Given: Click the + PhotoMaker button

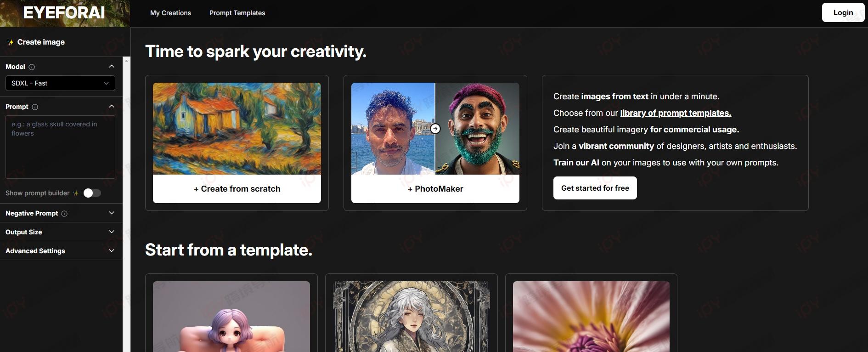Looking at the screenshot, I should click(x=435, y=189).
